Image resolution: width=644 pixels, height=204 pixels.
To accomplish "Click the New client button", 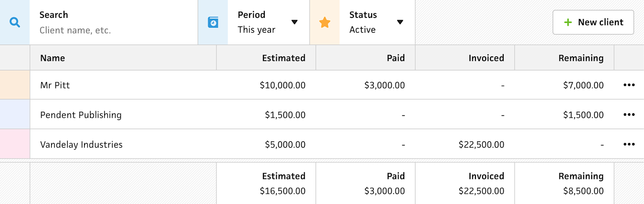I will click(x=593, y=22).
